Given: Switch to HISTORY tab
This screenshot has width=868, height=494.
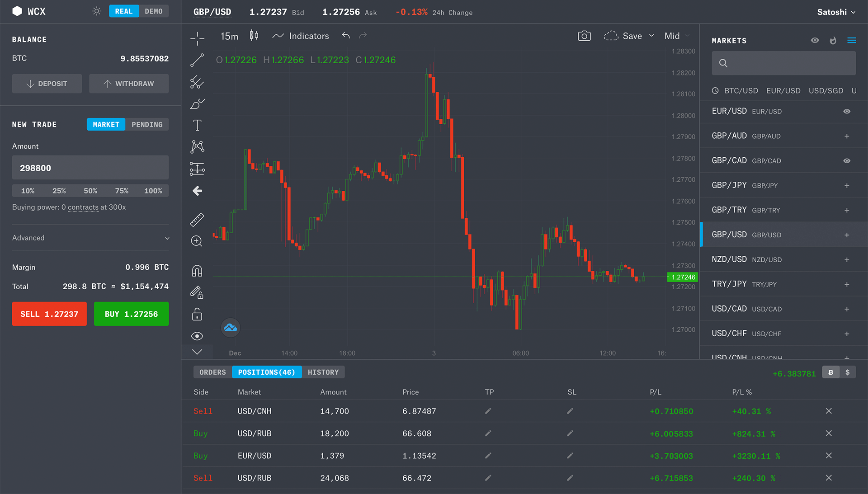Looking at the screenshot, I should pos(322,372).
